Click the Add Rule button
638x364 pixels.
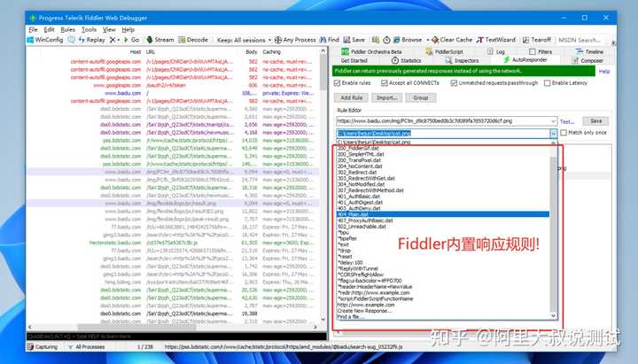point(352,97)
